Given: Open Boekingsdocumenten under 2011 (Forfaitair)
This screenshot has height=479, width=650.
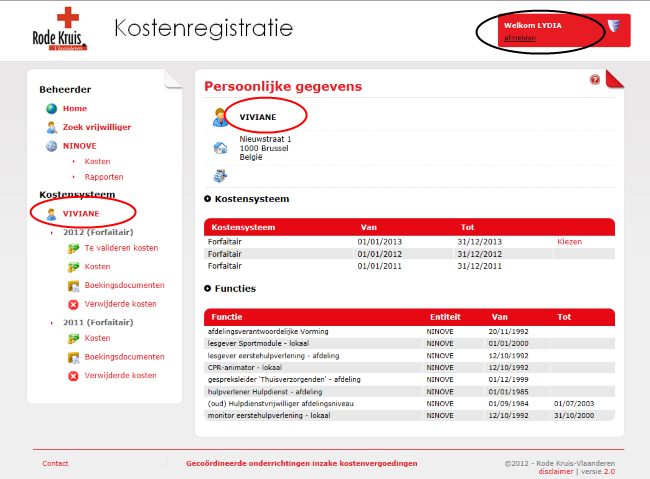Looking at the screenshot, I should (124, 357).
